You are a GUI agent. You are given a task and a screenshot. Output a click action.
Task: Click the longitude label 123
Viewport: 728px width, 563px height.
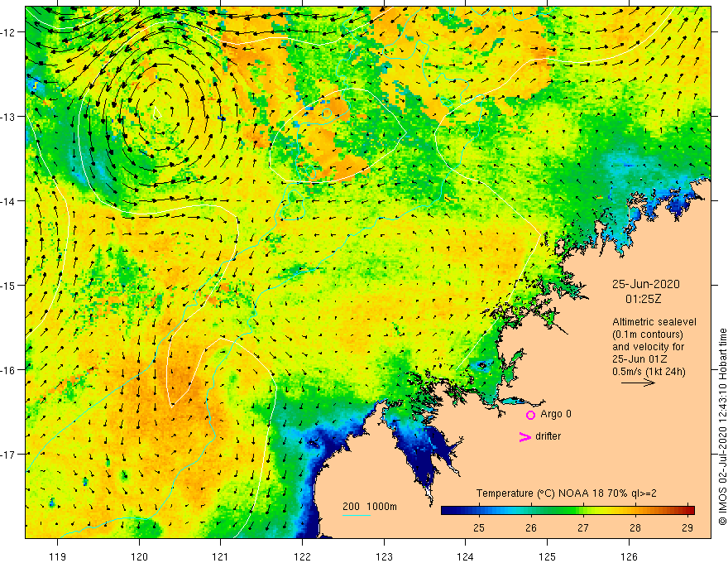pos(384,556)
